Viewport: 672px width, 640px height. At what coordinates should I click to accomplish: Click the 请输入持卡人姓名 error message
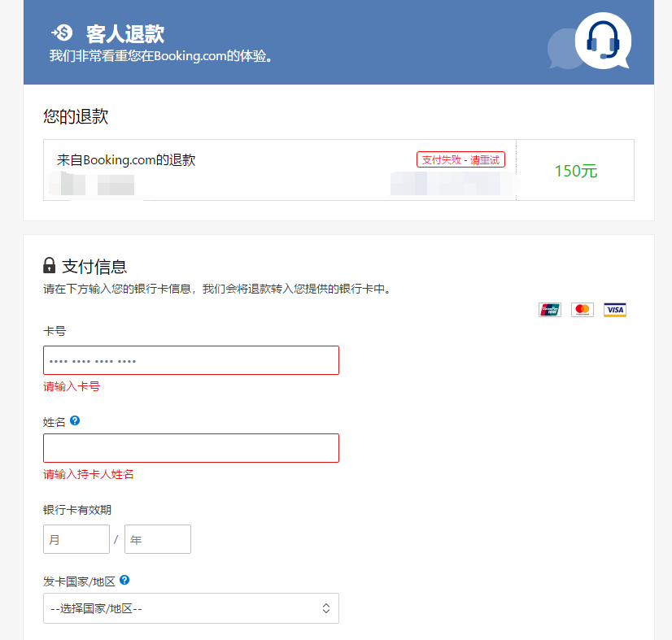coord(89,475)
